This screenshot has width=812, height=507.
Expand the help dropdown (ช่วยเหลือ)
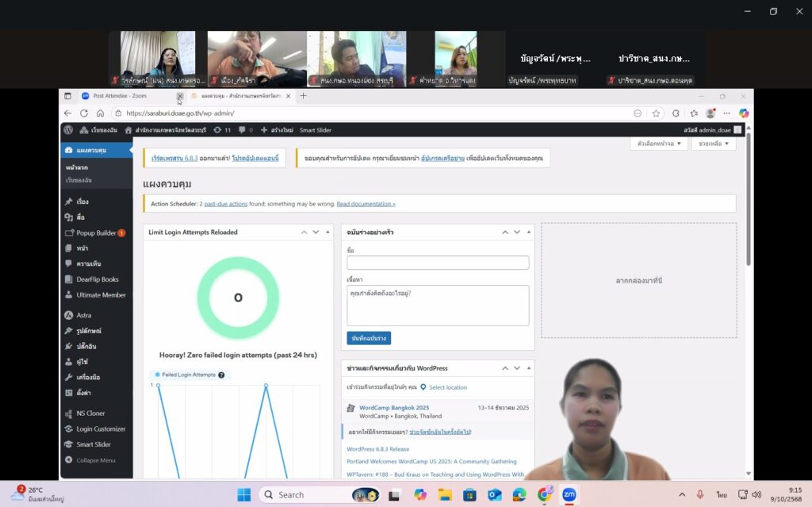pos(713,144)
